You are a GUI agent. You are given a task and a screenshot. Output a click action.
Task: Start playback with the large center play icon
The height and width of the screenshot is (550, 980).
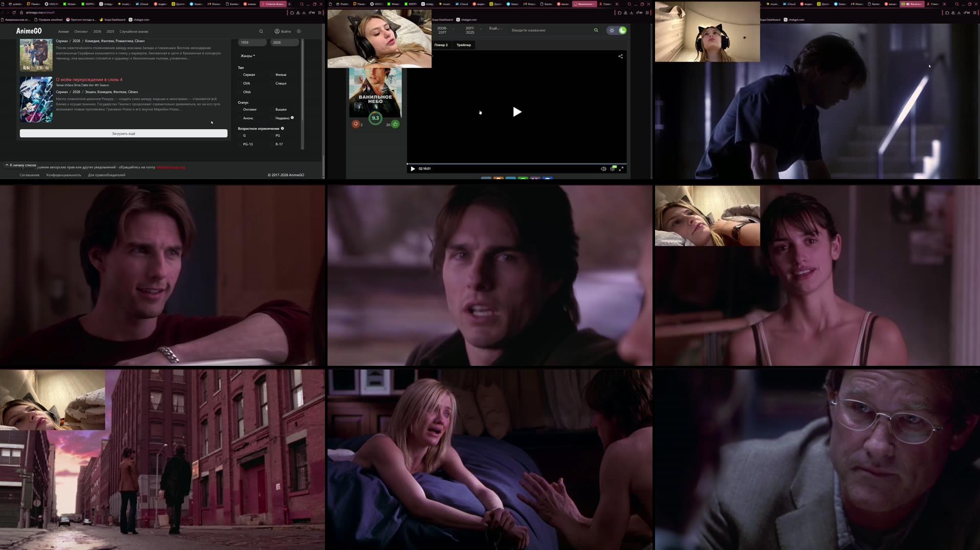click(517, 112)
